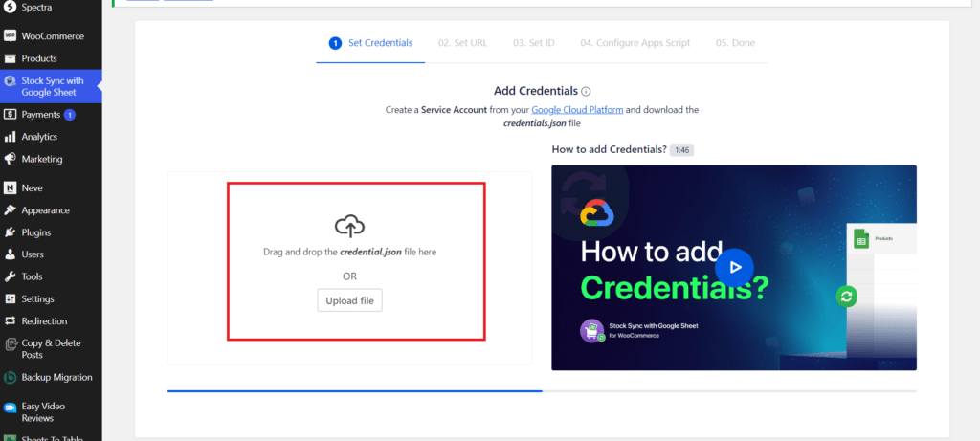
Task: Click the Upload file button
Action: [350, 300]
